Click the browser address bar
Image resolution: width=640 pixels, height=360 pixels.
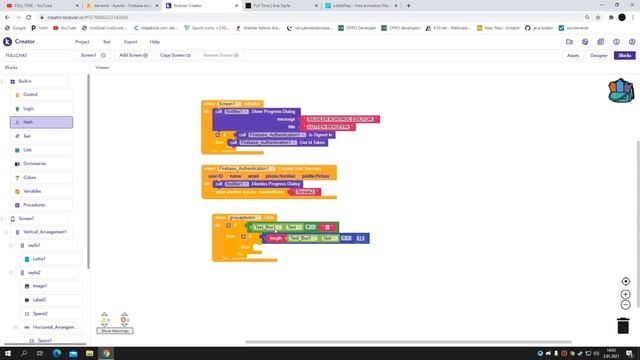pyautogui.click(x=310, y=18)
